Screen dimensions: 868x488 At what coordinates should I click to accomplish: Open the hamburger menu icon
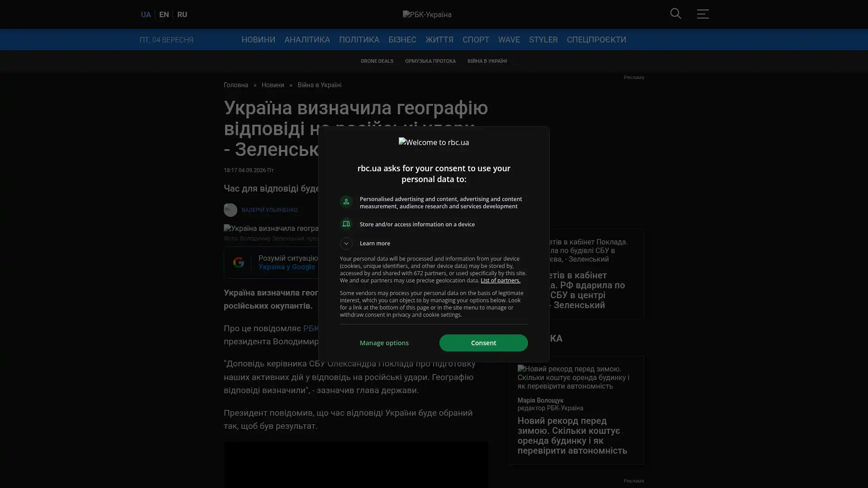click(x=703, y=14)
